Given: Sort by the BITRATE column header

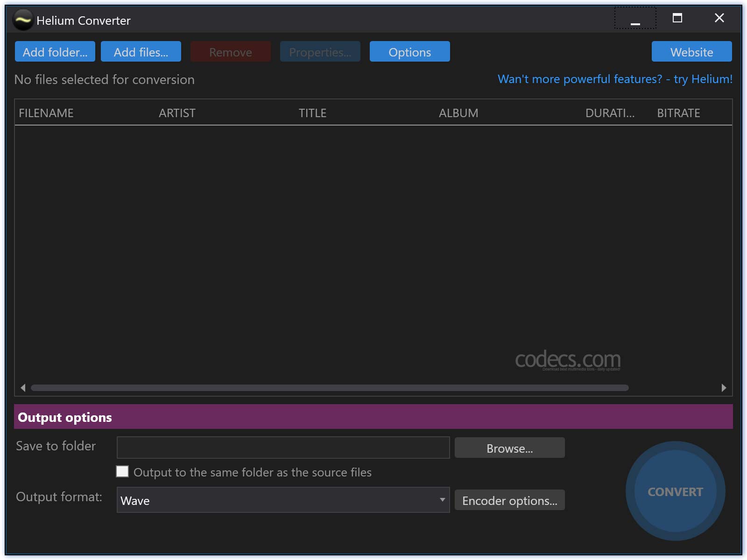Looking at the screenshot, I should click(x=678, y=113).
